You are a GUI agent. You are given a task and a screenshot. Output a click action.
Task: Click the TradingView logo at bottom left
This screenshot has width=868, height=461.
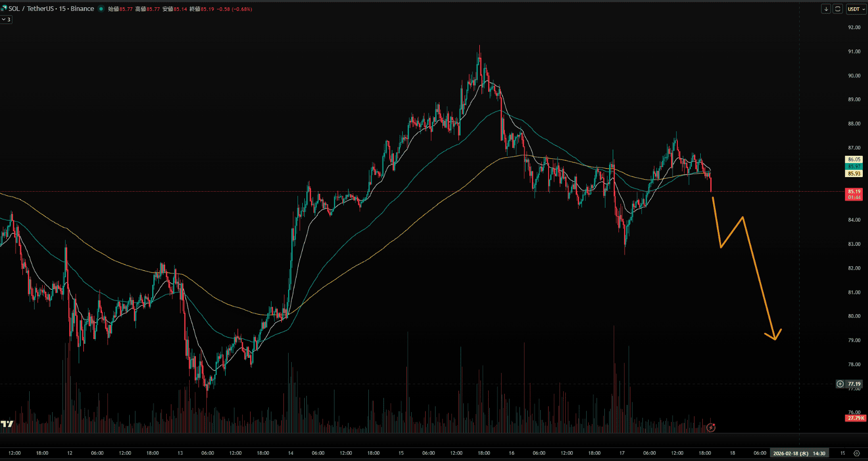pos(7,424)
